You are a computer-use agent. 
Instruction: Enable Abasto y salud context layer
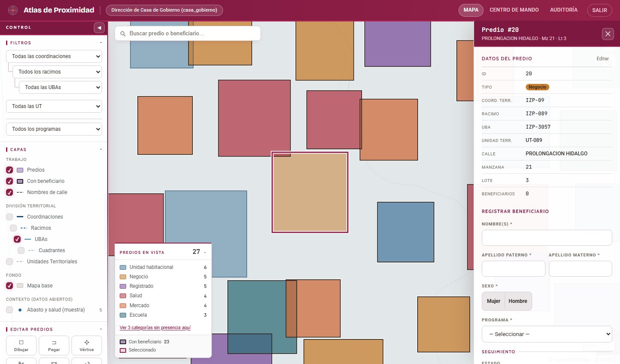click(x=9, y=310)
